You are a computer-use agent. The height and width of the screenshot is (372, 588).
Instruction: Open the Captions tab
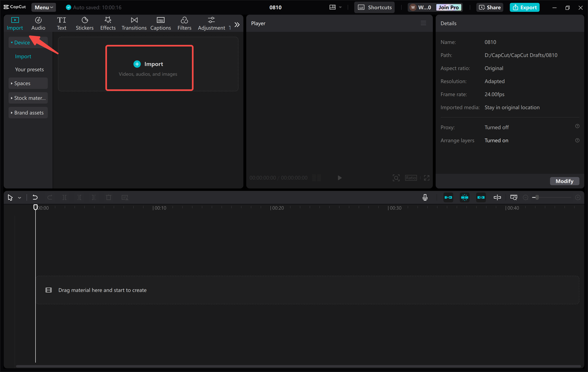tap(161, 23)
